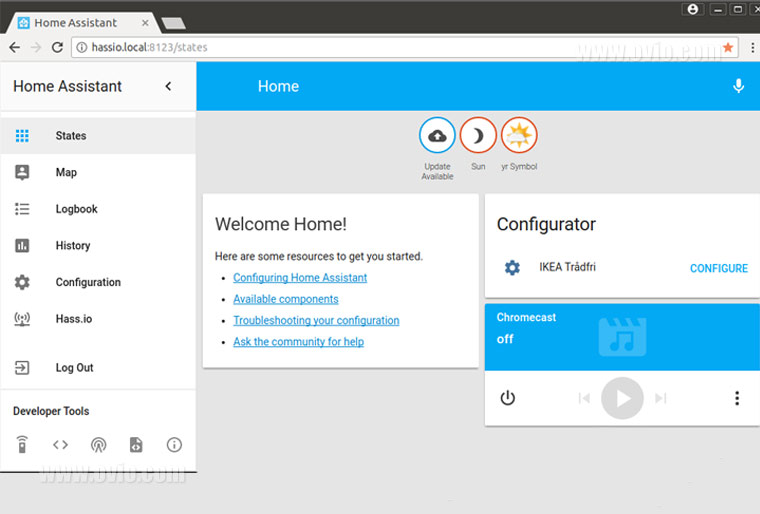Open the Services remote developer tool
Screen dimensions: 760x514
point(22,445)
